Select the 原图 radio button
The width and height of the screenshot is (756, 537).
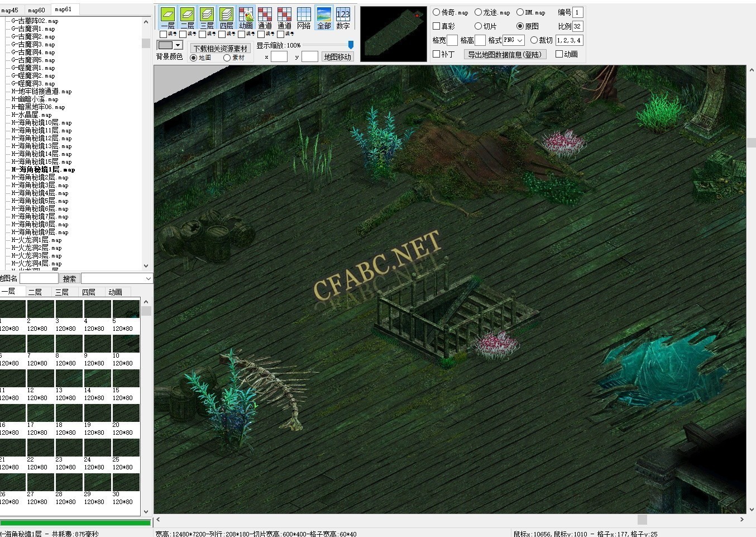(520, 26)
